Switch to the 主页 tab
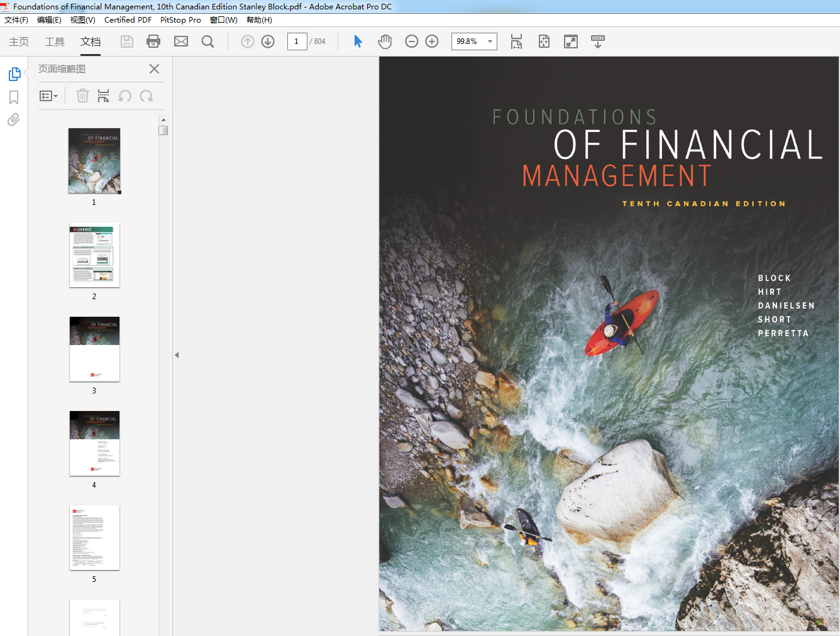 pos(19,41)
